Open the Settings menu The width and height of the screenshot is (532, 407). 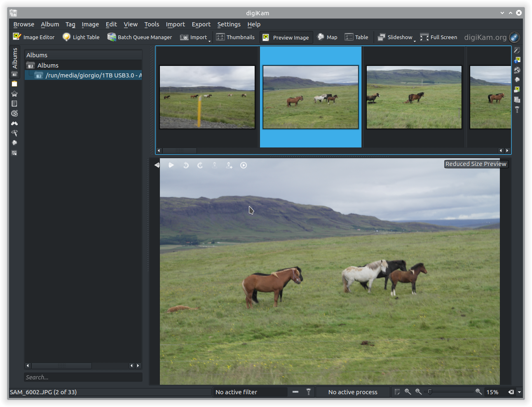point(229,24)
